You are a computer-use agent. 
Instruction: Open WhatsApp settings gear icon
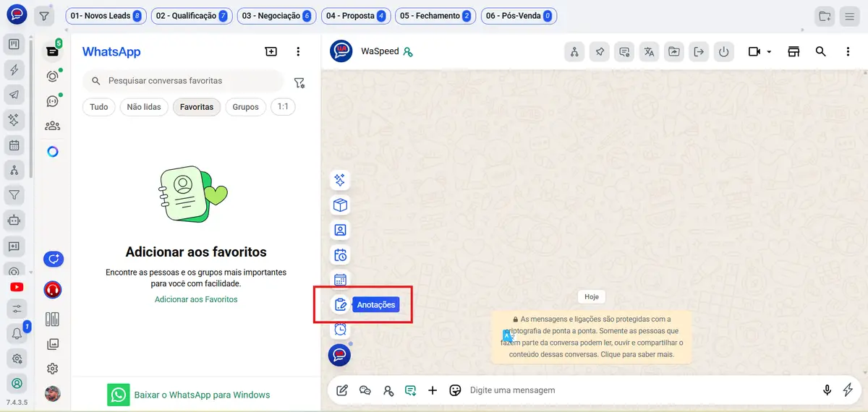point(52,369)
